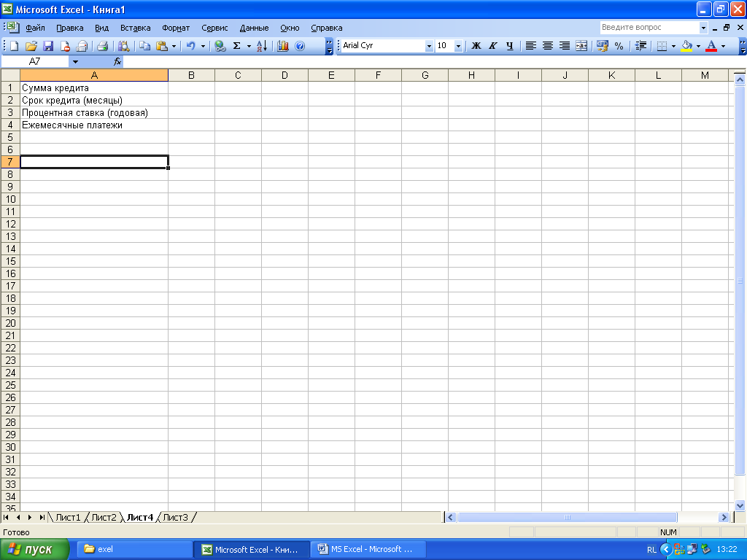Apply borders with the Borders icon
Screen dimensions: 747x560
click(662, 46)
